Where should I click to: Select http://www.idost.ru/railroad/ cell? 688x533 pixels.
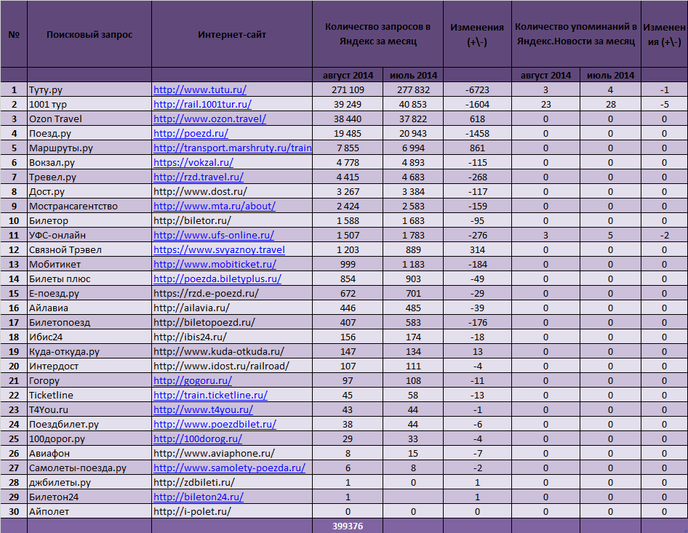point(232,366)
